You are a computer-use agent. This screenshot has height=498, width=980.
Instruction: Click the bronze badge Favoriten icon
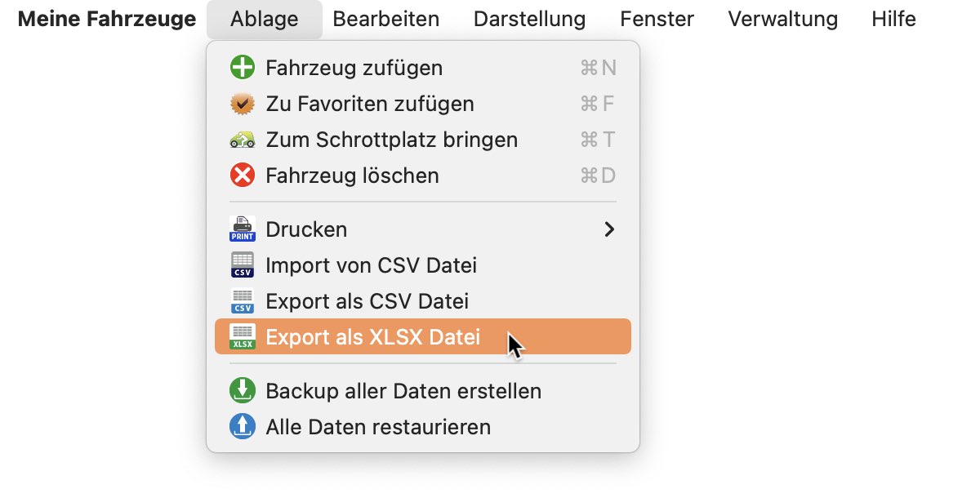coord(243,104)
